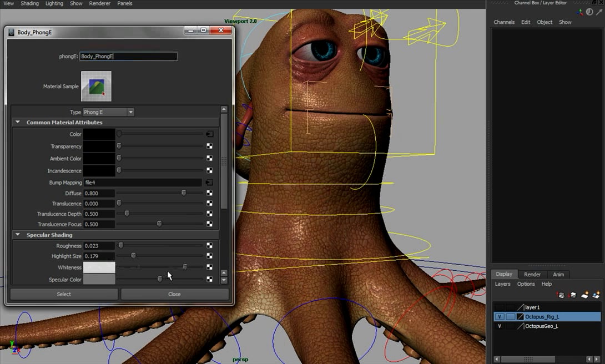
Task: Click the Close button in Body_PhongE window
Action: click(x=174, y=294)
